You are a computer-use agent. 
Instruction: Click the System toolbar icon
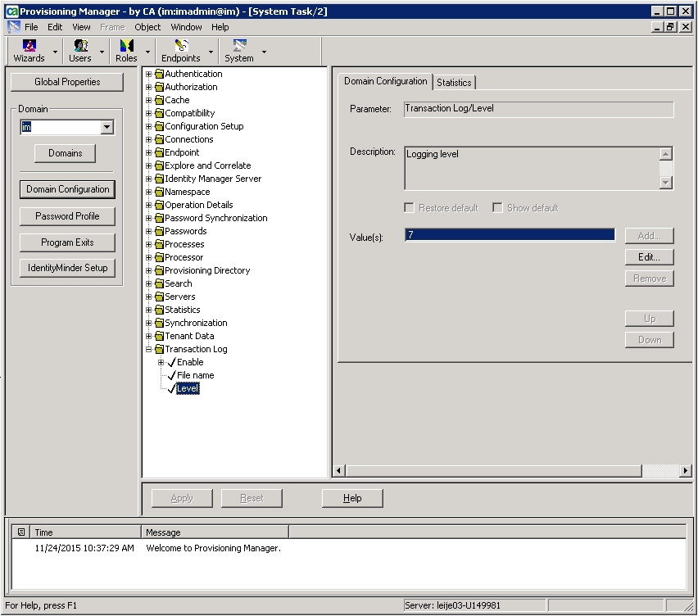tap(239, 46)
